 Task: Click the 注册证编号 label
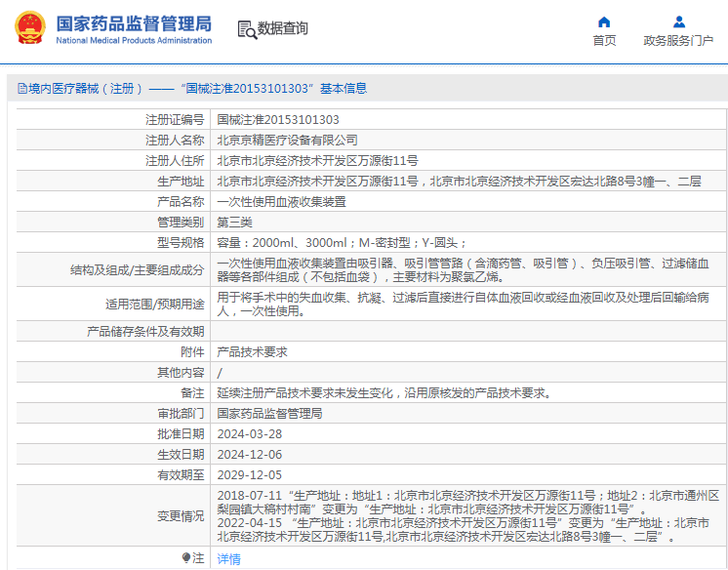pos(175,120)
